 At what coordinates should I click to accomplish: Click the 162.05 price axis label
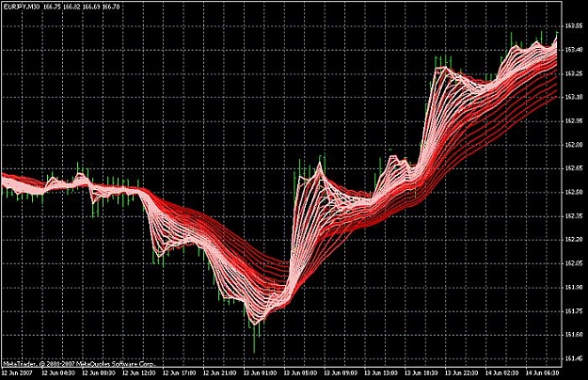[x=574, y=263]
